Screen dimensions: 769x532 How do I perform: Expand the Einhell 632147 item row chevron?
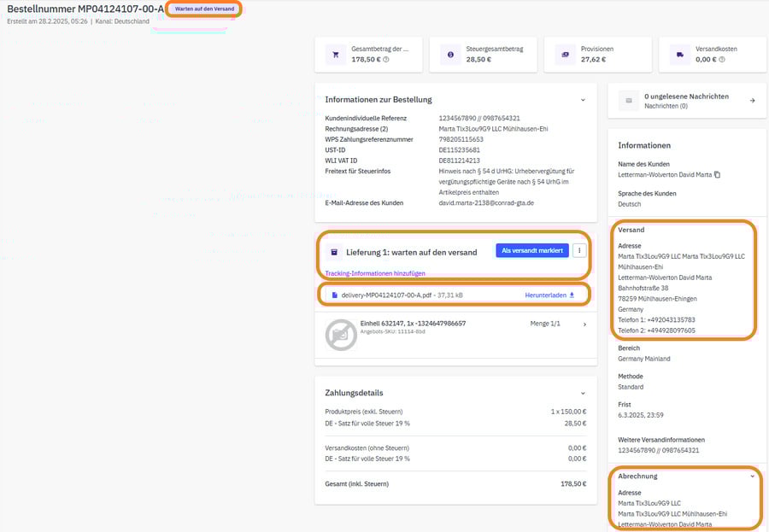coord(584,324)
